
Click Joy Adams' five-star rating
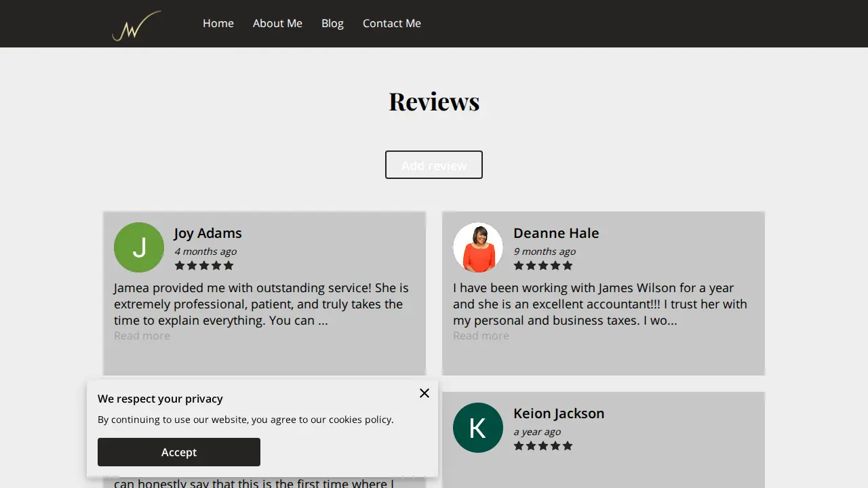pyautogui.click(x=204, y=266)
